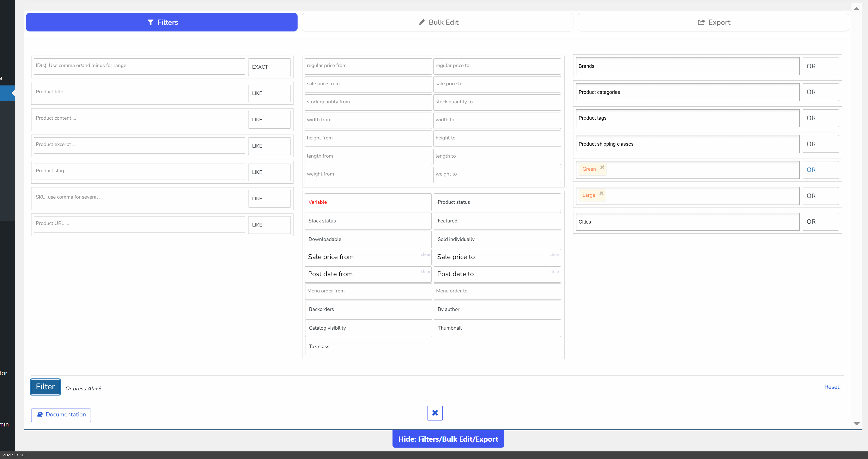Image resolution: width=868 pixels, height=459 pixels.
Task: Remove the Large attribute tag
Action: coord(601,193)
